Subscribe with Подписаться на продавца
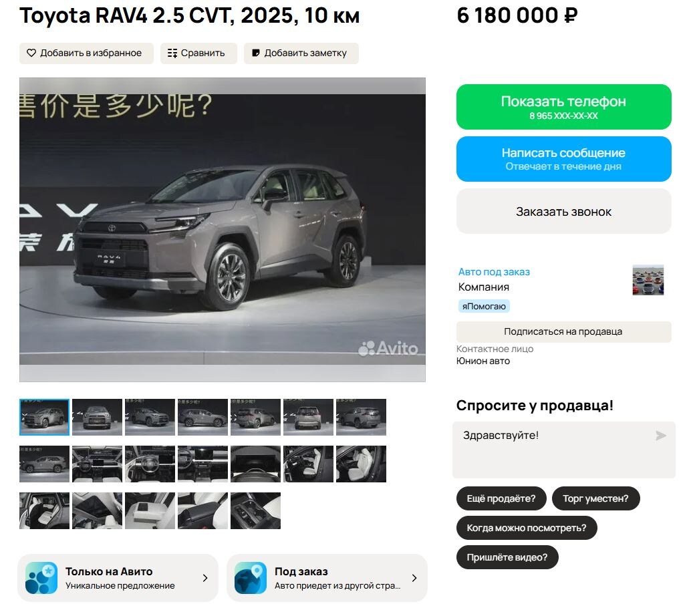The width and height of the screenshot is (687, 616). pos(563,331)
